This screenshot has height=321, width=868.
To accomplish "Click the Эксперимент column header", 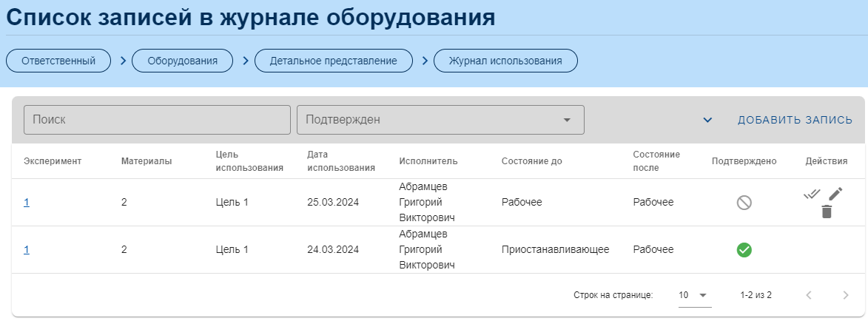I will coord(53,161).
